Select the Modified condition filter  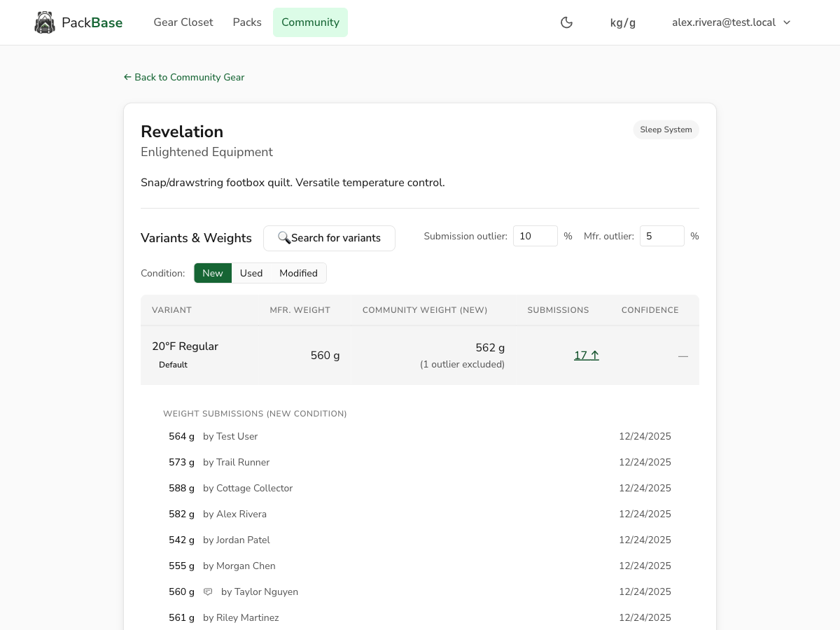tap(298, 273)
